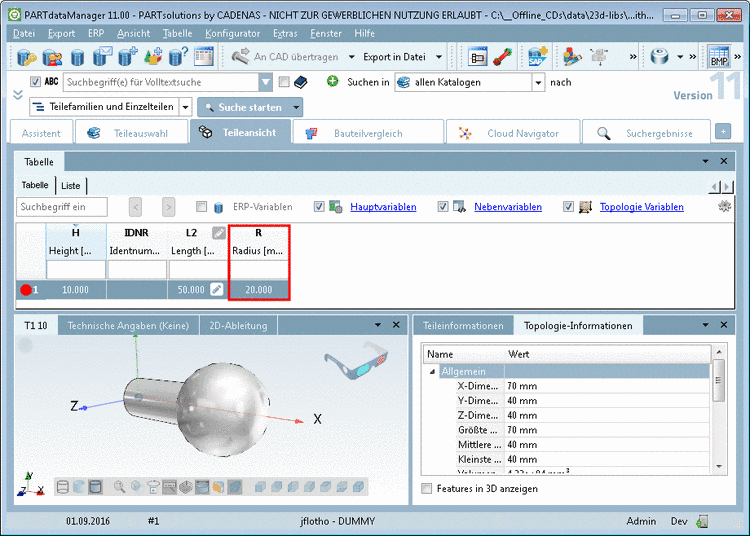Open the Tabelle menu in the menu bar
This screenshot has width=750, height=536.
tap(177, 33)
